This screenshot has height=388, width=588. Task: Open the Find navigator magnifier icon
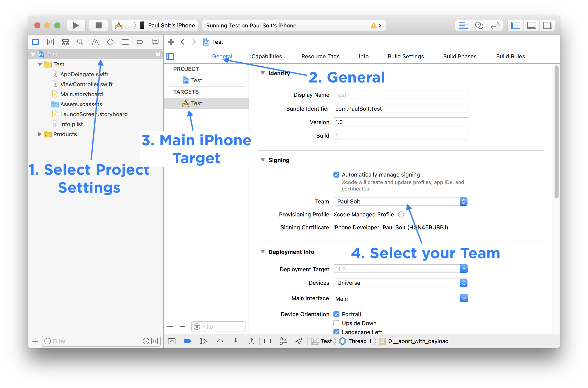[x=80, y=42]
